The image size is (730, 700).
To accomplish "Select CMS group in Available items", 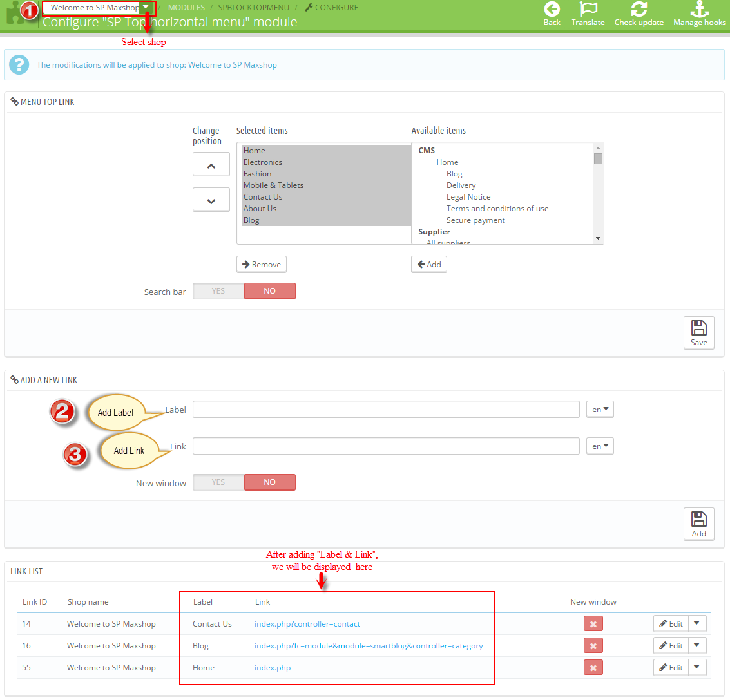I will (427, 150).
